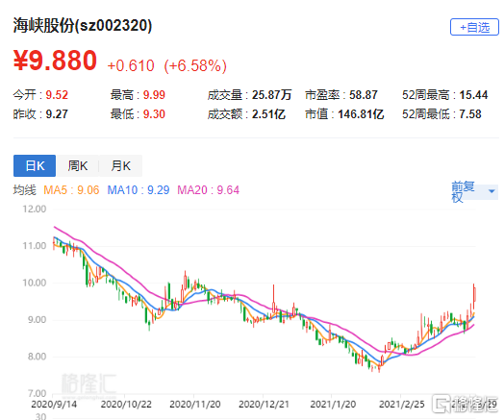This screenshot has width=504, height=420.
Task: Click the 2020/11/20 date axis label
Action: pyautogui.click(x=195, y=405)
